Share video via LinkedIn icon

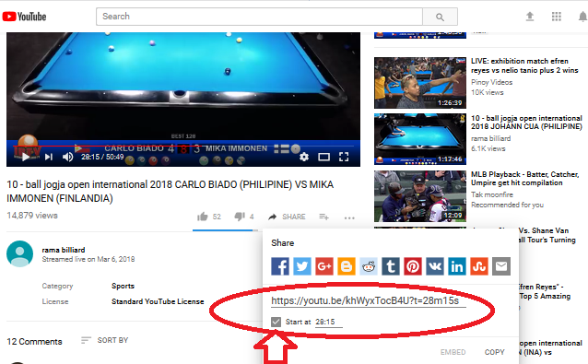(x=457, y=266)
